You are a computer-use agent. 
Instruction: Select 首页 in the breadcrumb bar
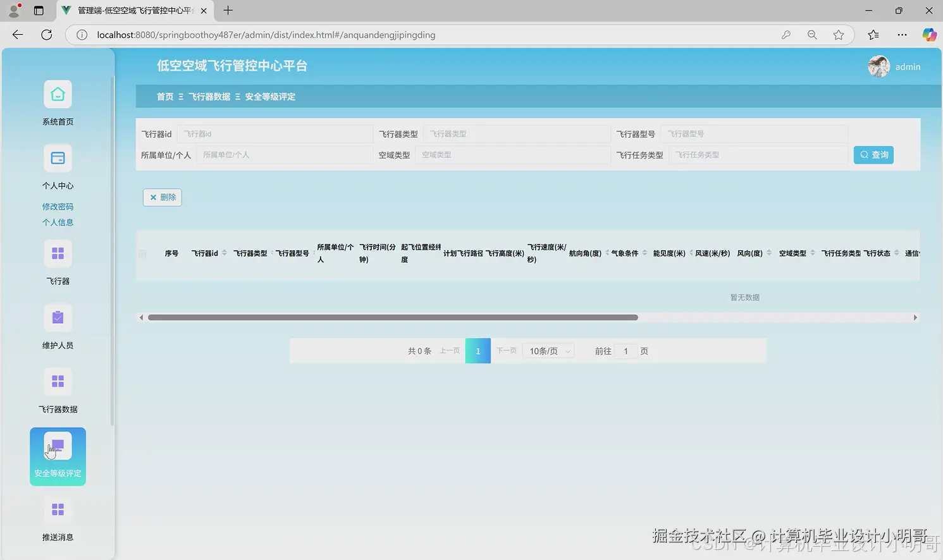click(x=164, y=97)
